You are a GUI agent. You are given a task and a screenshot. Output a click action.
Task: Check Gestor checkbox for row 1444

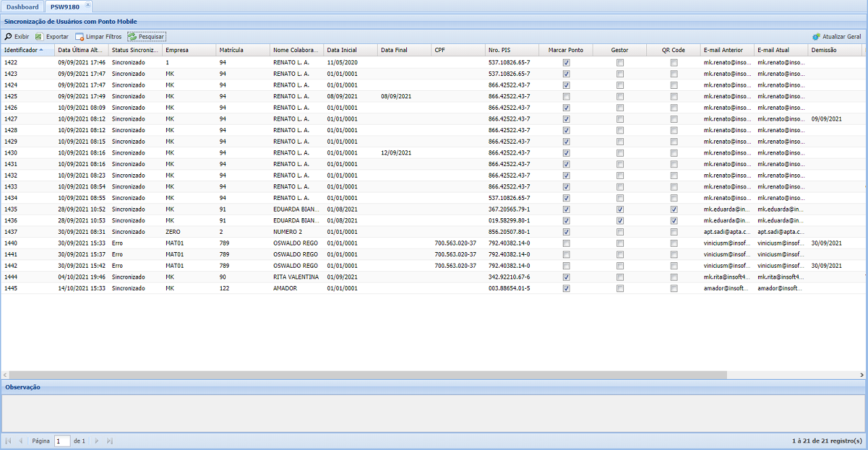point(620,277)
